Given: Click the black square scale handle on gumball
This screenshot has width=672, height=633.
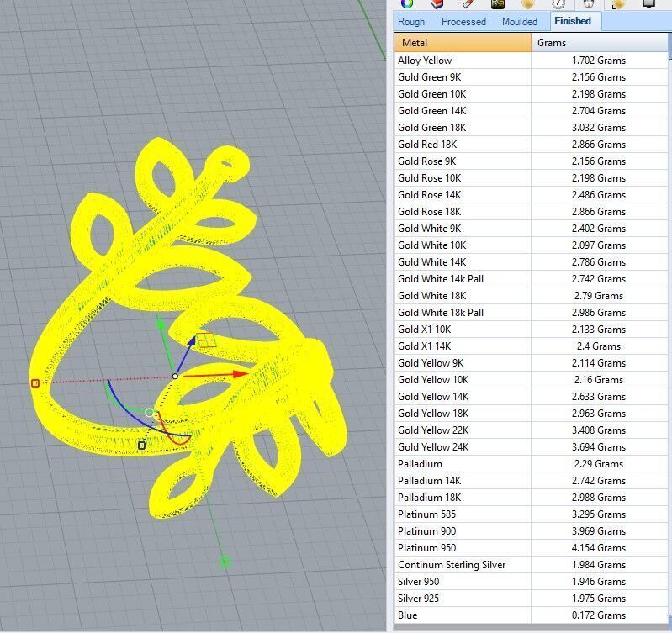Looking at the screenshot, I should [142, 446].
